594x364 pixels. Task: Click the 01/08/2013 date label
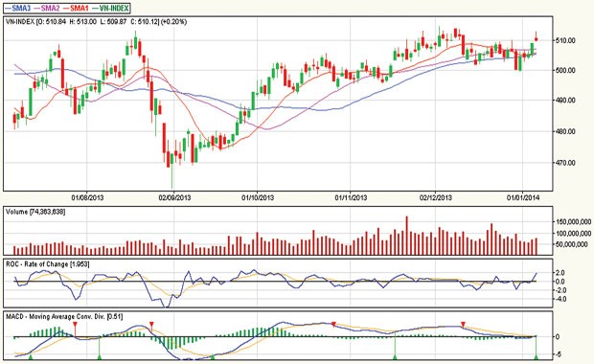87,197
